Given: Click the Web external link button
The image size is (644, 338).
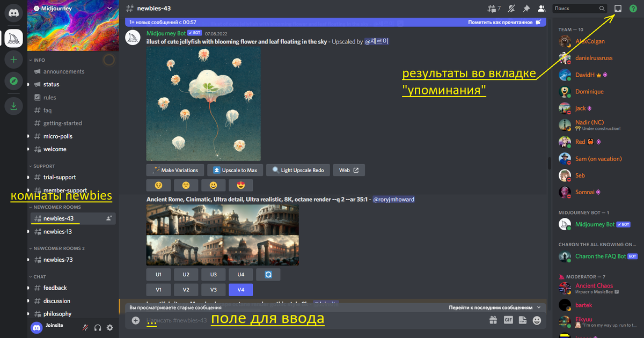Looking at the screenshot, I should point(349,170).
